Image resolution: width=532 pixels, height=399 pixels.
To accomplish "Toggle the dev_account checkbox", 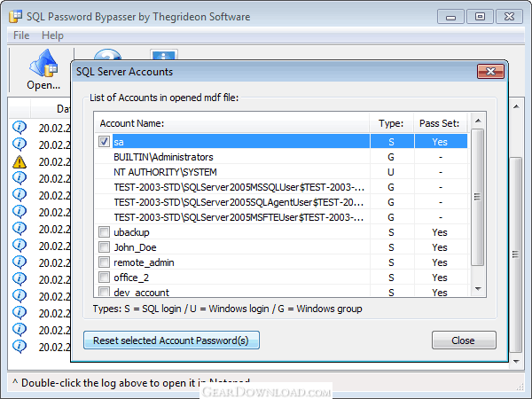I will tap(104, 292).
